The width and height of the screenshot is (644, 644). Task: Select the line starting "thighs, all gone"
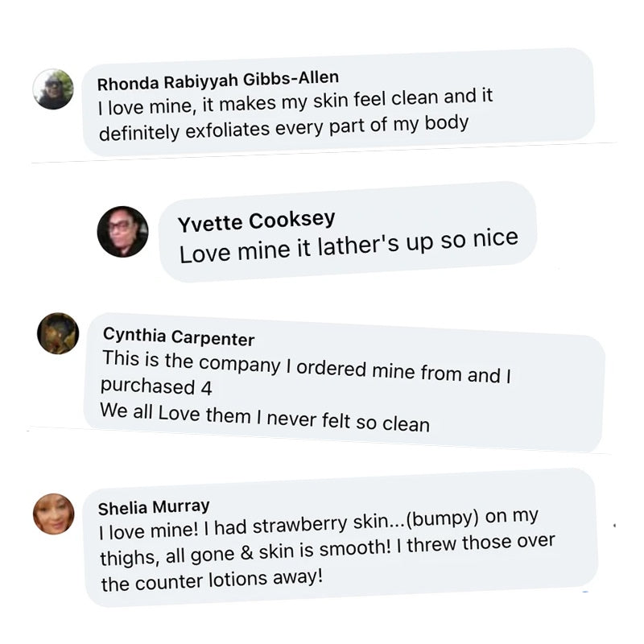326,549
